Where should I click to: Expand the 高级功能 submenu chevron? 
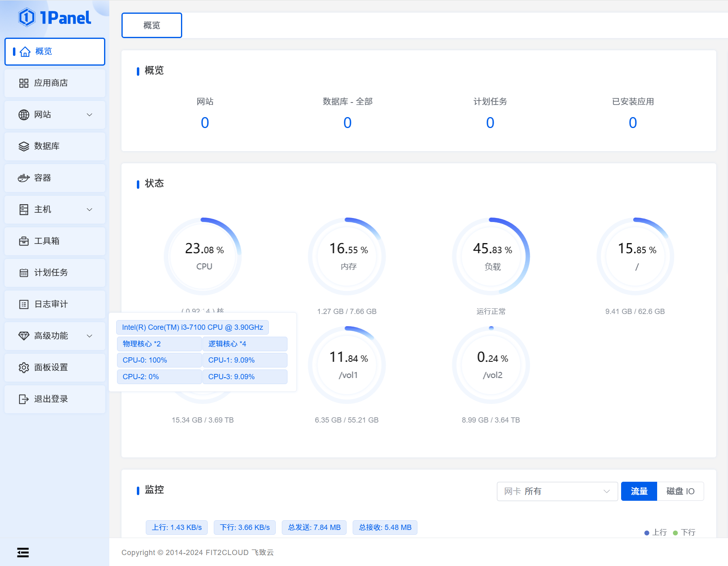tap(89, 336)
